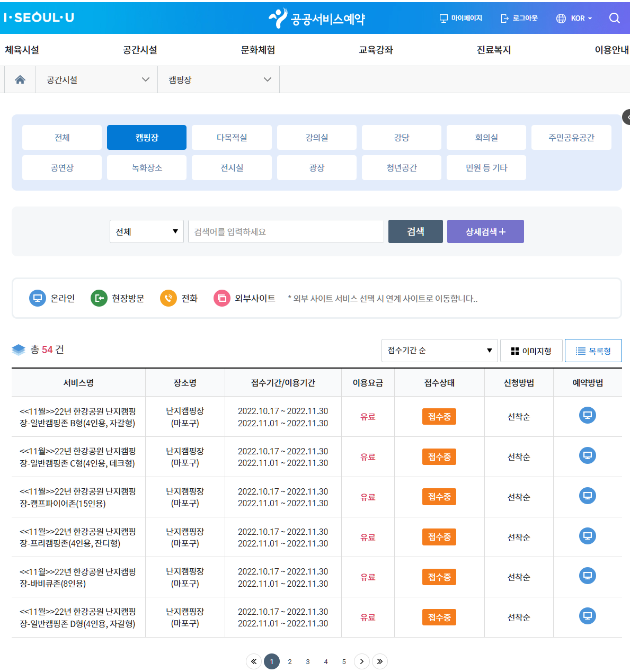Click the 서비스명 column header
The height and width of the screenshot is (672, 630).
tap(78, 383)
